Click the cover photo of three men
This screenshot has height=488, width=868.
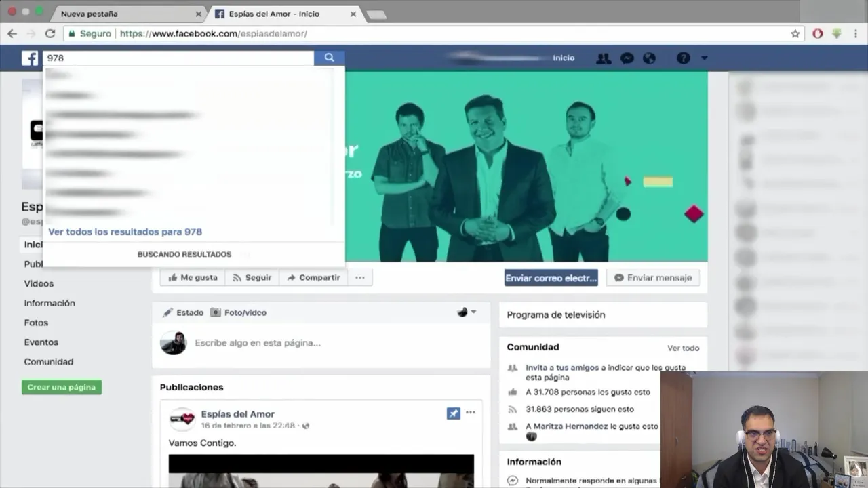[x=526, y=167]
